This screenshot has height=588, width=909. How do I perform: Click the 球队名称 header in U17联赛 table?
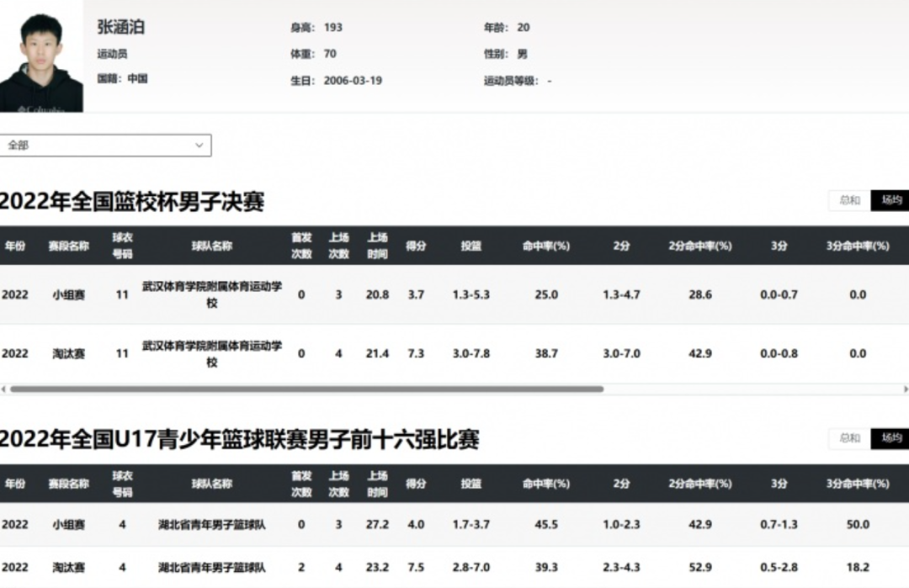[x=211, y=484]
